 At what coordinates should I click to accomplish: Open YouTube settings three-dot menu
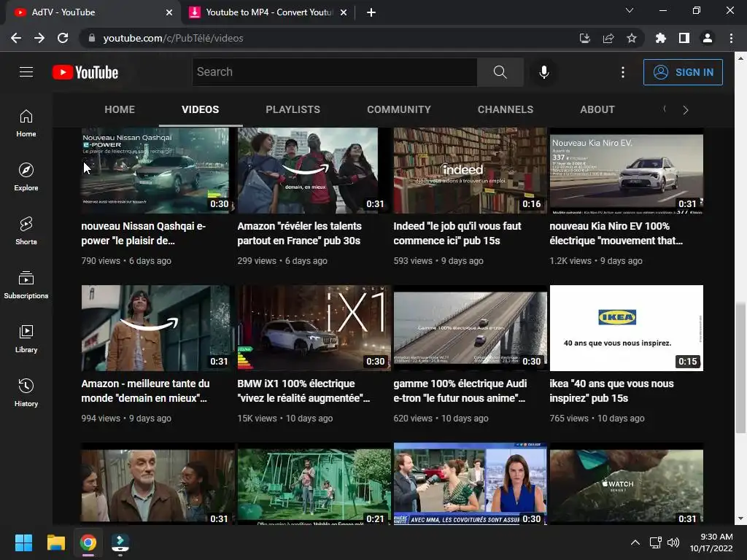(623, 72)
